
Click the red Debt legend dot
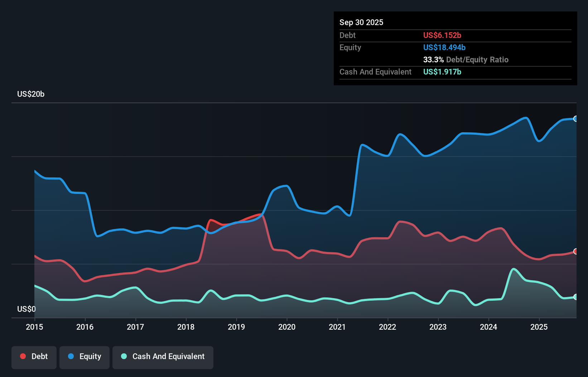point(23,356)
